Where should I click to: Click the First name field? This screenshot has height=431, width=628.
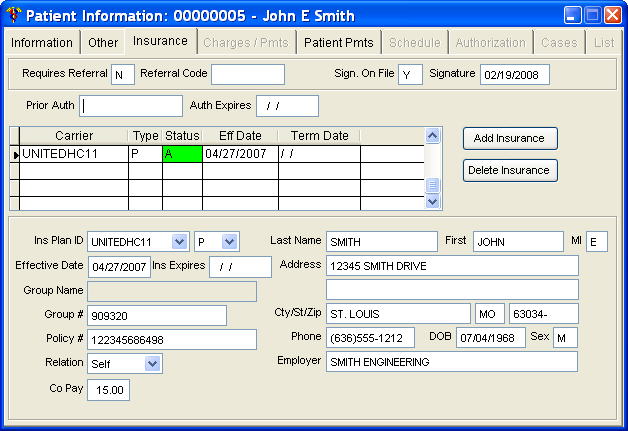(518, 242)
